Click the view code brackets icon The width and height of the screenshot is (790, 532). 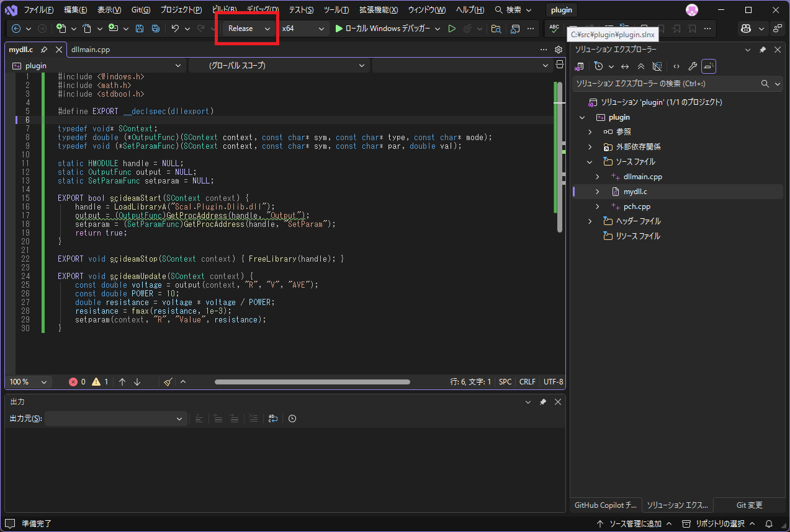click(x=676, y=66)
